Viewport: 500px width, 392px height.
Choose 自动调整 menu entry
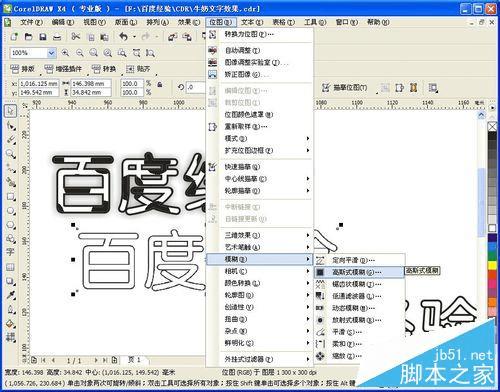[260, 50]
